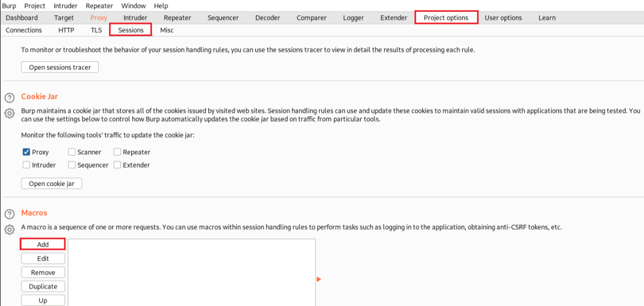Viewport: 644px width, 306px height.
Task: Open the Sessions sub-tab
Action: tap(131, 30)
